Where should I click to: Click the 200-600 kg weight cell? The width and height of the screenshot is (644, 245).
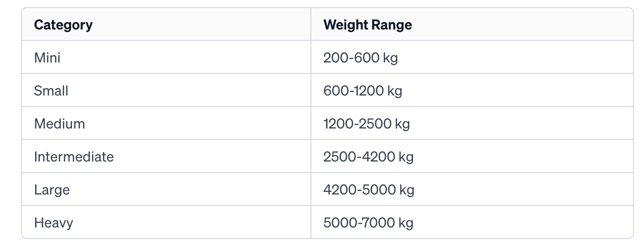472,57
